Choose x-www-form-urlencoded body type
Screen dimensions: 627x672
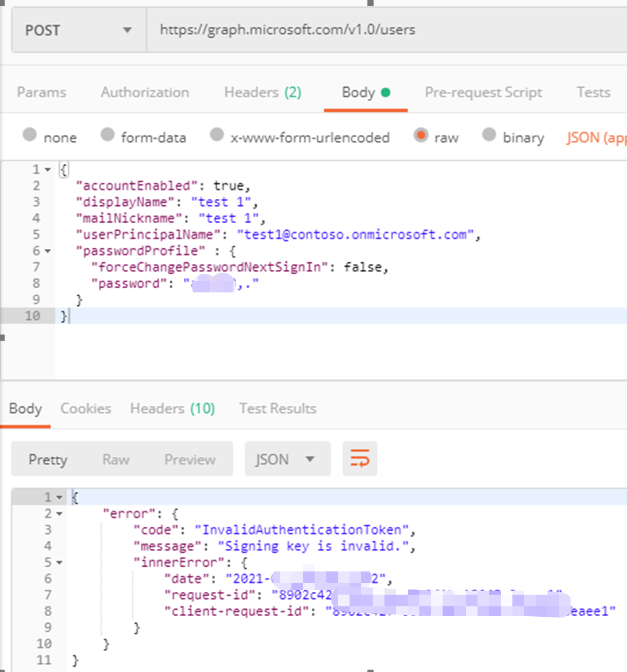(217, 135)
